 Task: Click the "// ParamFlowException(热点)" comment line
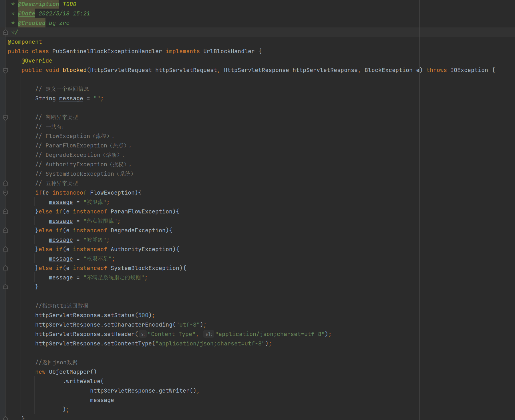(83, 146)
